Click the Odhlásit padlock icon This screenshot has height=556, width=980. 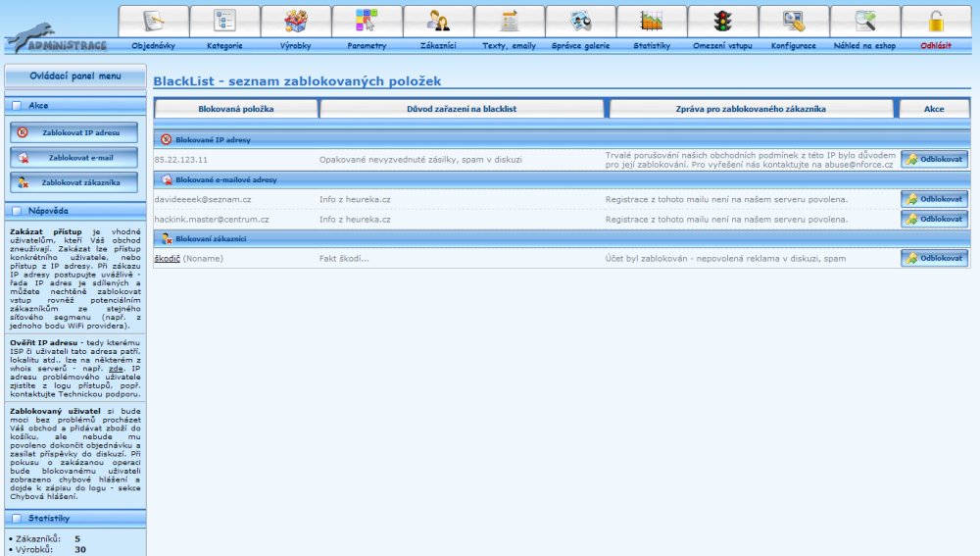[x=935, y=22]
